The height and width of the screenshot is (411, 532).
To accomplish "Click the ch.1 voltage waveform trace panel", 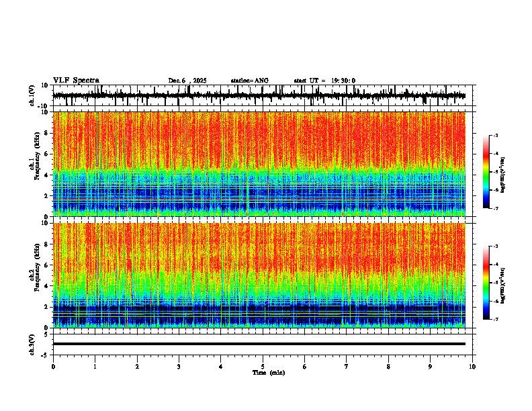I will [262, 95].
